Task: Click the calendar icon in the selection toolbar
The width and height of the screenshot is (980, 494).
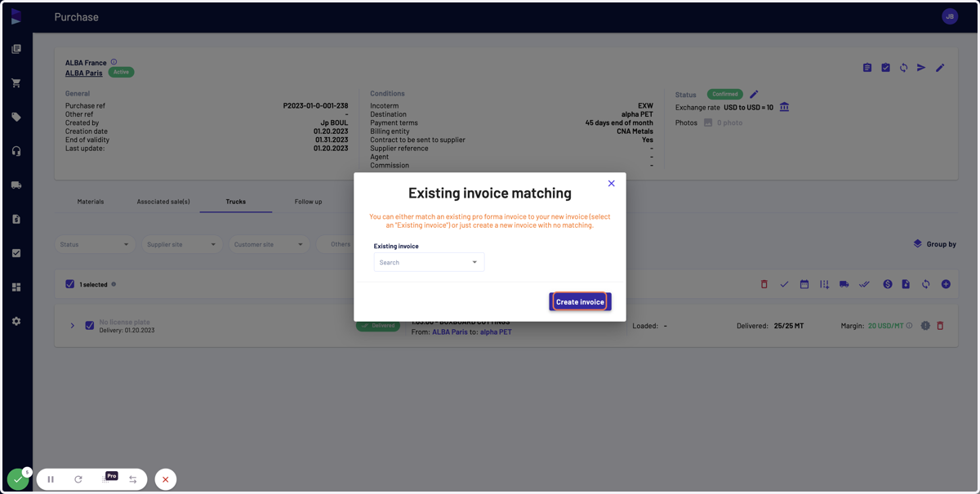Action: click(x=804, y=284)
